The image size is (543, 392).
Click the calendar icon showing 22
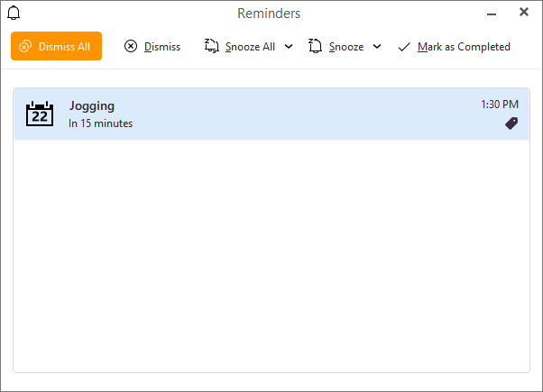point(40,114)
